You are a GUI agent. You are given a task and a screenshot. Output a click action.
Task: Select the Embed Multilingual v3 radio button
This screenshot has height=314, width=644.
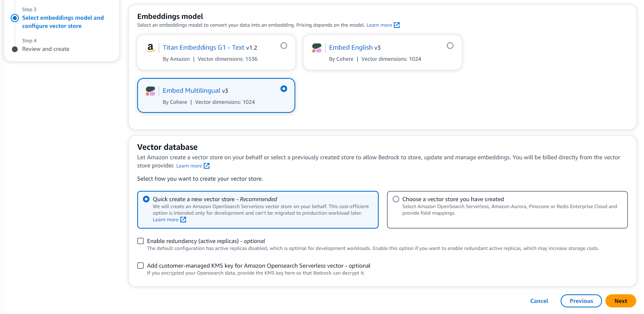pyautogui.click(x=284, y=89)
